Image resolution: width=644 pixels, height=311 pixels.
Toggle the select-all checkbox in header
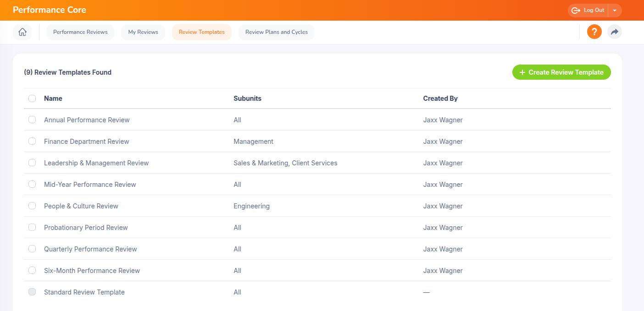click(x=32, y=98)
